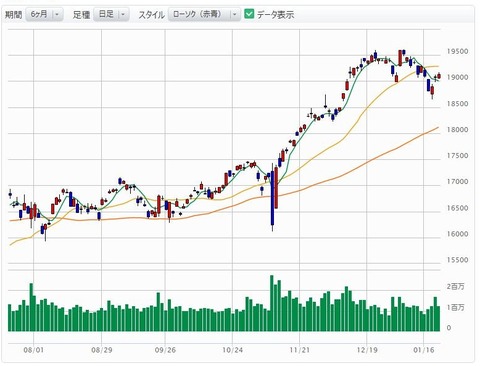This screenshot has width=480, height=366.
Task: Click the 12/19 date label
Action: click(367, 350)
